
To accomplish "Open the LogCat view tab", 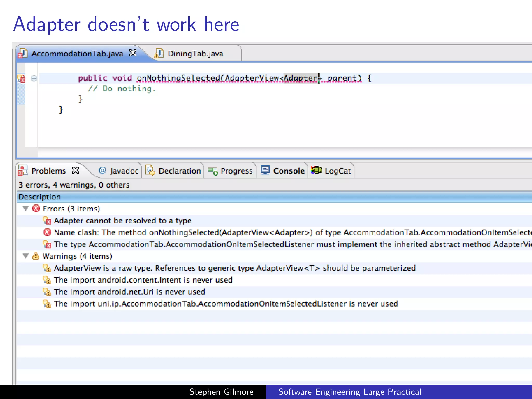I will click(x=331, y=171).
